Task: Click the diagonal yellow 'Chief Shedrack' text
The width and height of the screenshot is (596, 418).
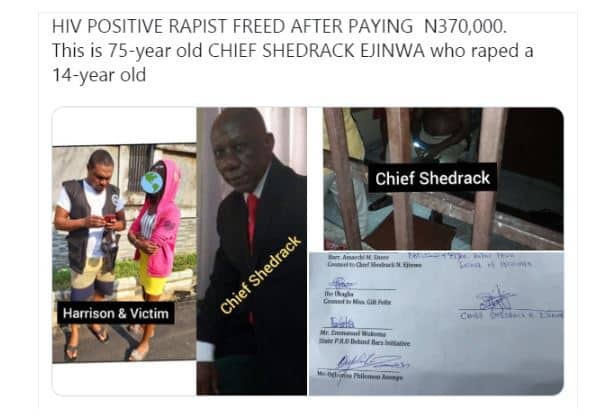Action: click(261, 275)
